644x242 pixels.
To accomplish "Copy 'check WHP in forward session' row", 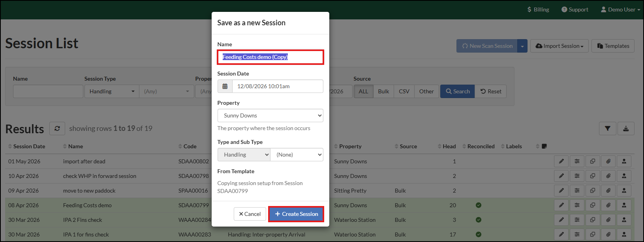I will tap(593, 176).
